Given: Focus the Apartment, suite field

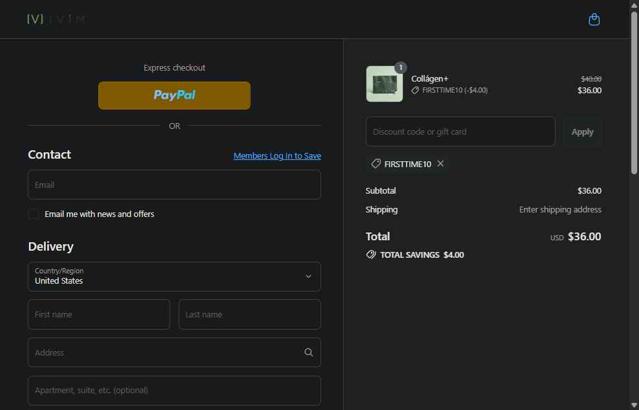Looking at the screenshot, I should pos(174,390).
